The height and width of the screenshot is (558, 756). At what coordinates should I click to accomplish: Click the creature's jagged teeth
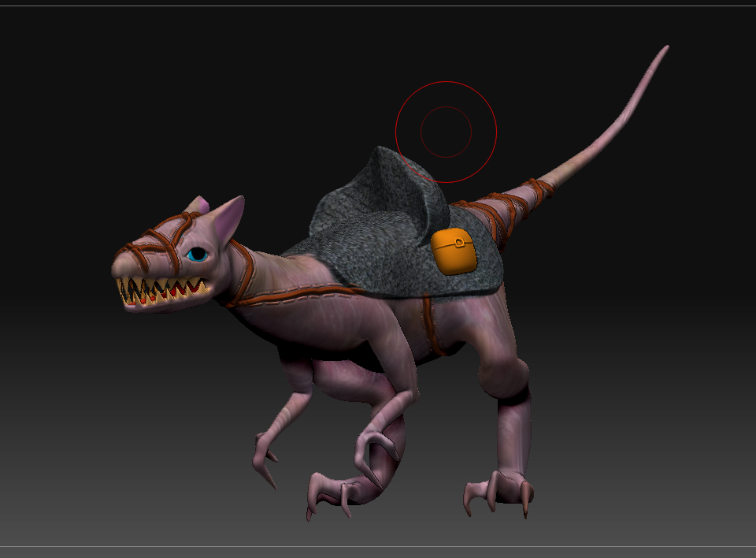click(162, 291)
